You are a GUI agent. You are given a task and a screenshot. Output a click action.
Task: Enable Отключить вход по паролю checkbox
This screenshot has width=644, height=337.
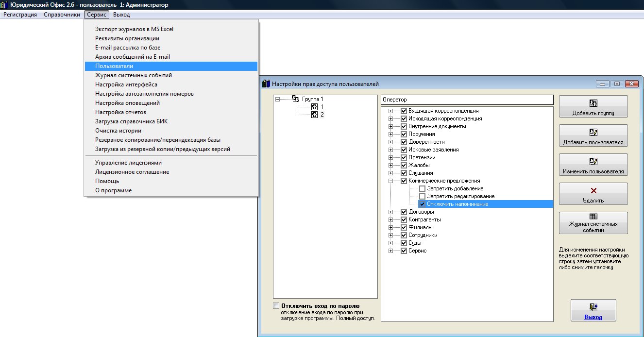[x=276, y=306]
